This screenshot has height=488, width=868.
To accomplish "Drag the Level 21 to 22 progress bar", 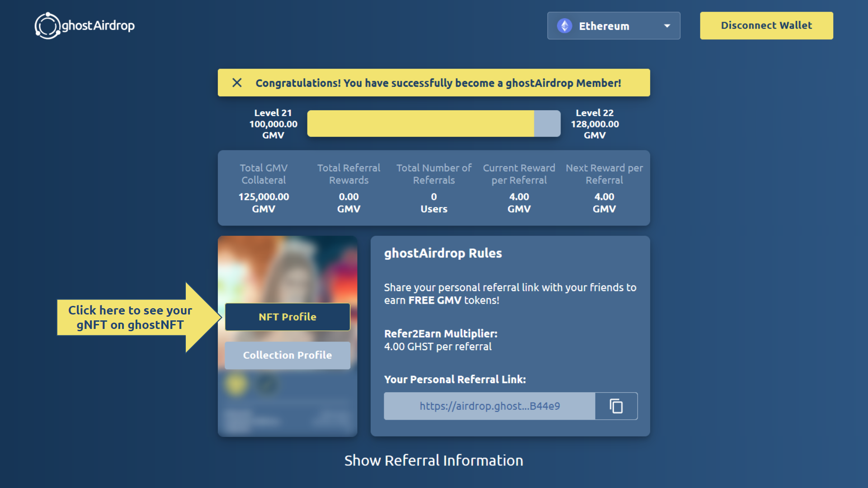I will (434, 123).
